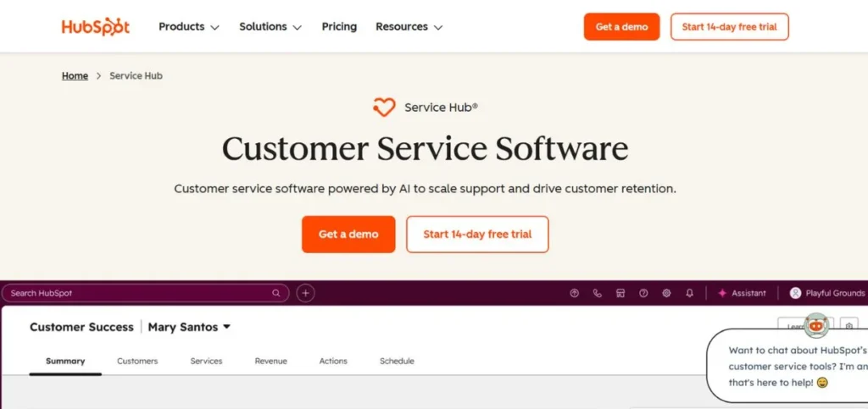Open the Products menu
Image resolution: width=868 pixels, height=409 pixels.
189,26
